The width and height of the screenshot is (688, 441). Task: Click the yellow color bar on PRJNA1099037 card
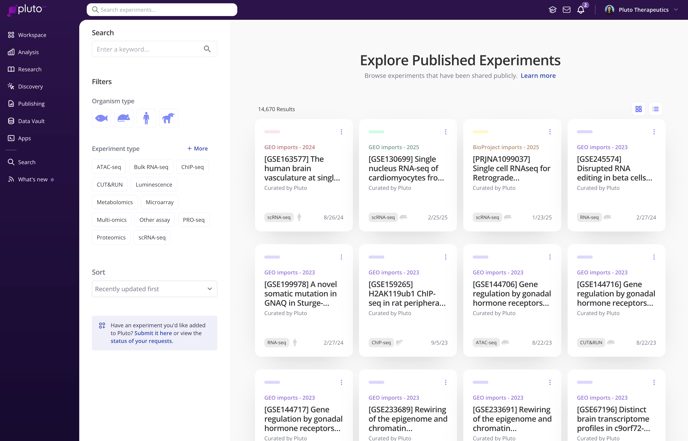(480, 132)
